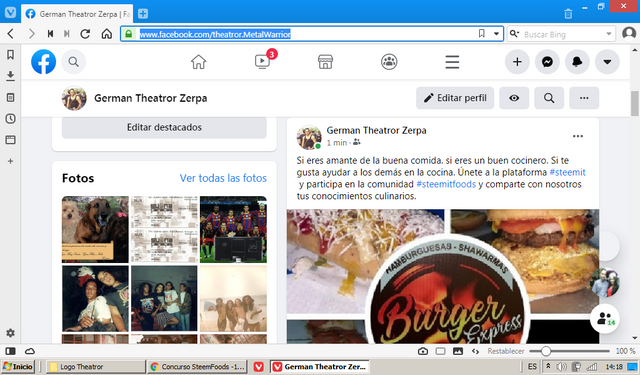The width and height of the screenshot is (640, 375).
Task: Open the contacts list button showing 14
Action: pyautogui.click(x=605, y=319)
